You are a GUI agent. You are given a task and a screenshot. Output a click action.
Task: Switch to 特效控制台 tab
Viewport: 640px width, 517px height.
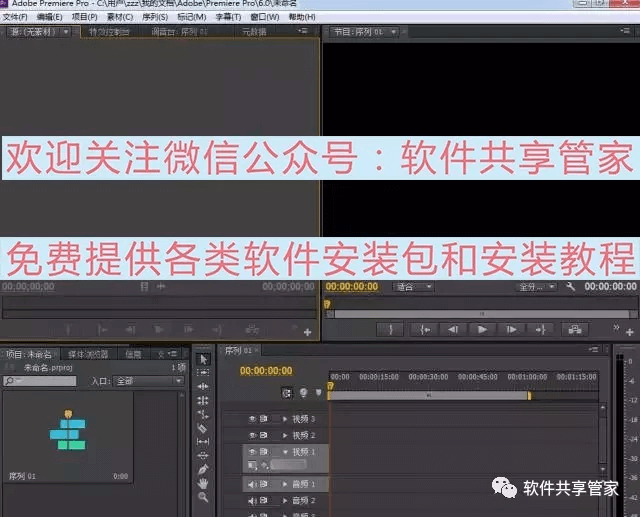pos(109,32)
